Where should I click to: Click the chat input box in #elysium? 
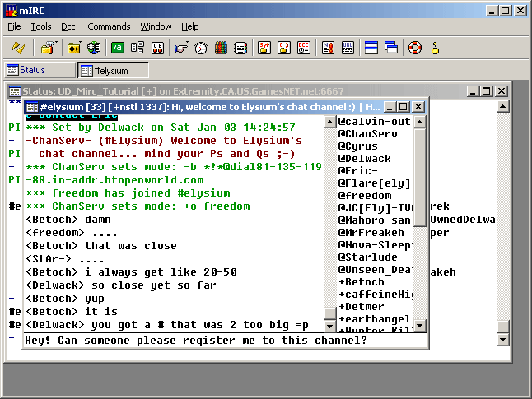pyautogui.click(x=225, y=341)
